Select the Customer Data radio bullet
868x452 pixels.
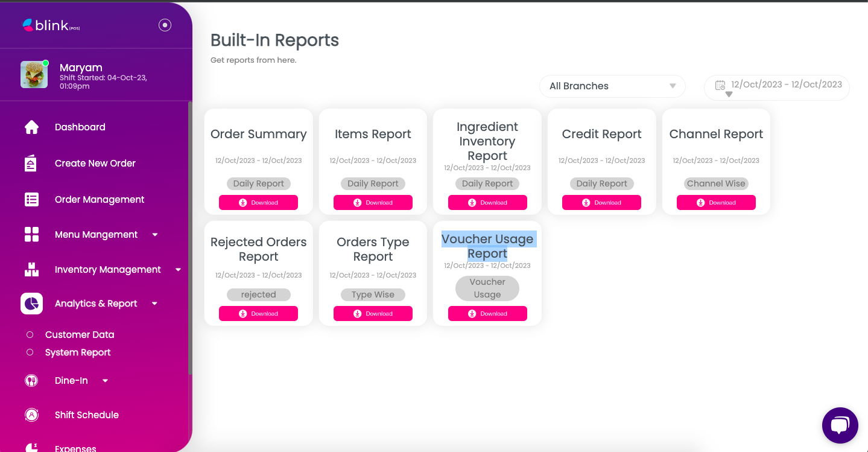[x=30, y=334]
